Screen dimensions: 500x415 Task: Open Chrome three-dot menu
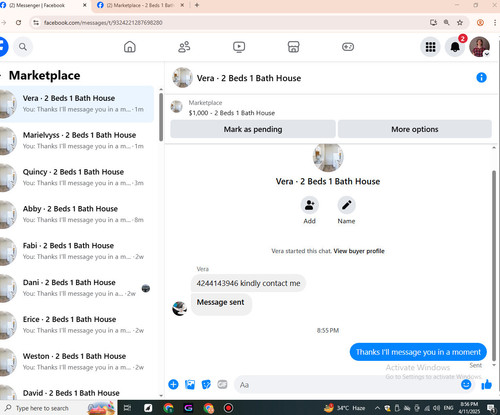[x=495, y=23]
